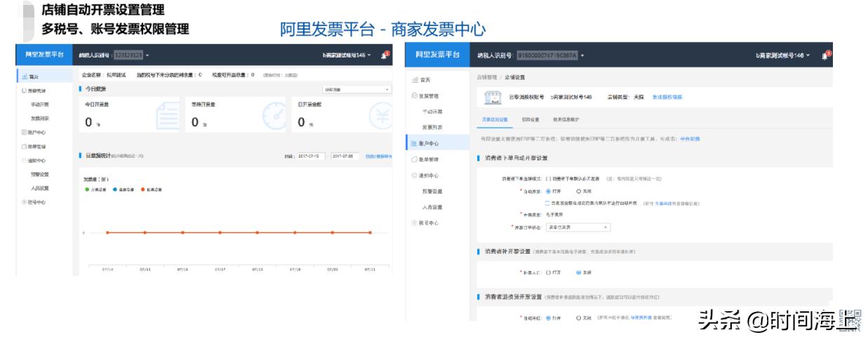Open 税号中心 in left sidebar

click(37, 202)
